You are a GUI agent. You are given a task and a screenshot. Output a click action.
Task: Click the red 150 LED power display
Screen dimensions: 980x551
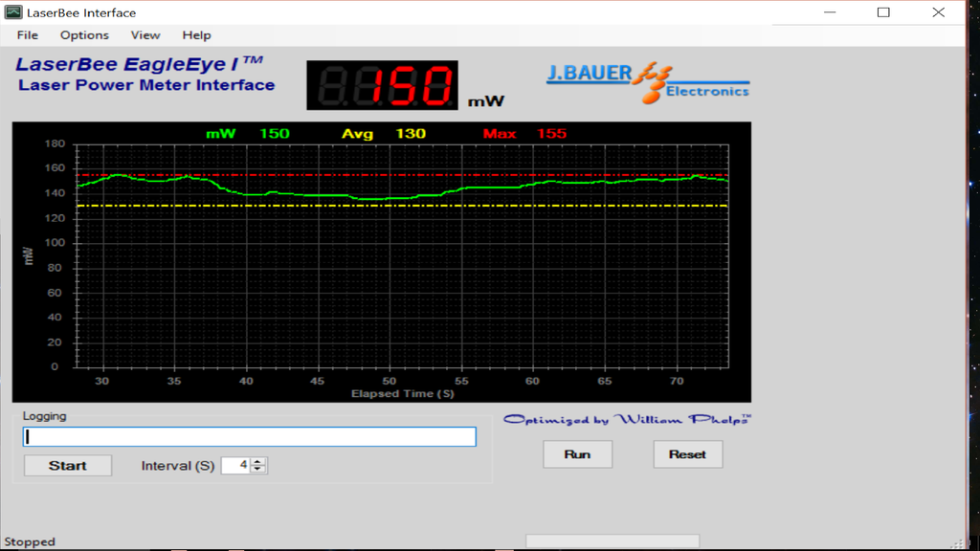click(382, 85)
